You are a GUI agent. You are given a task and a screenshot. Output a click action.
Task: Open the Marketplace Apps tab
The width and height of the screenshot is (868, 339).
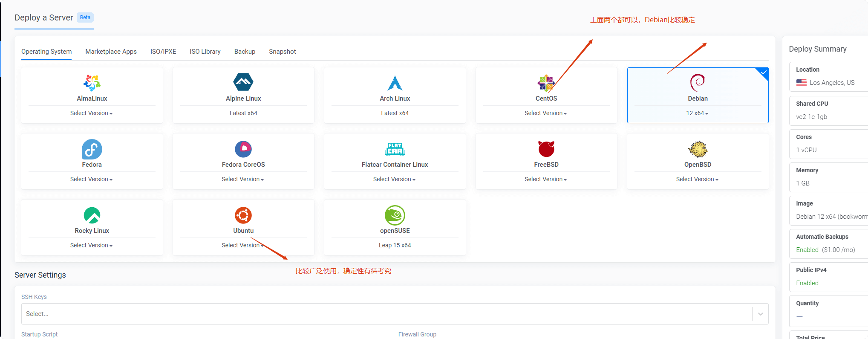tap(111, 52)
